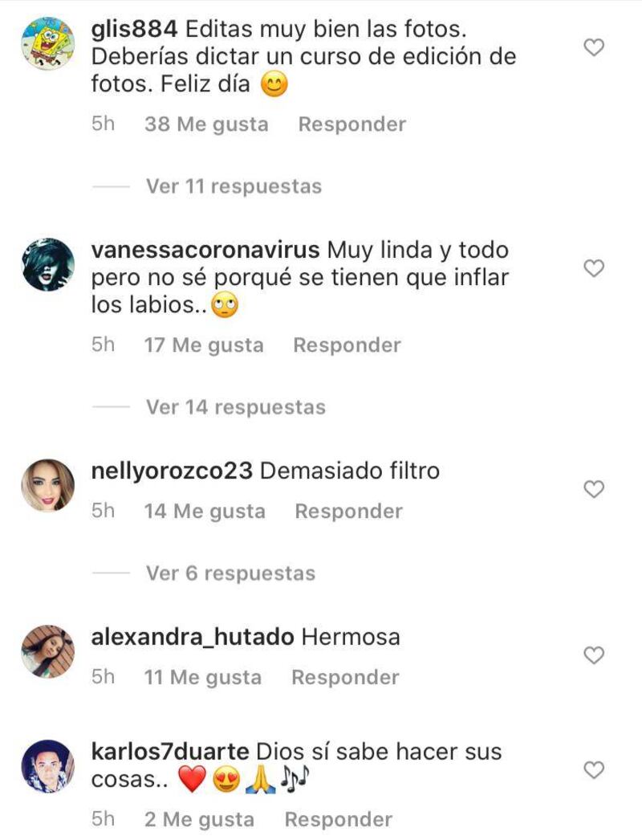
Task: View likes on 38 Me gusta
Action: point(206,124)
